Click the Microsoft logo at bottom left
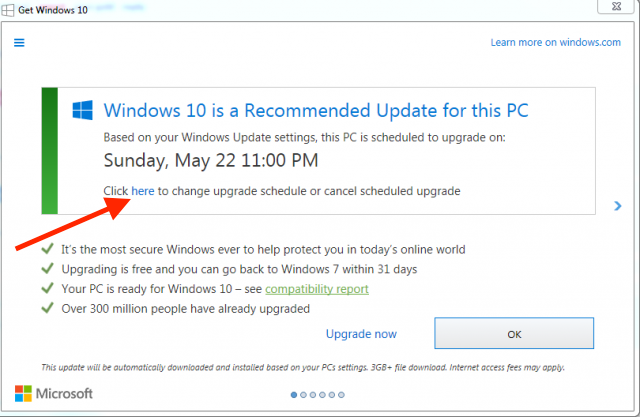The height and width of the screenshot is (417, 640). [54, 393]
